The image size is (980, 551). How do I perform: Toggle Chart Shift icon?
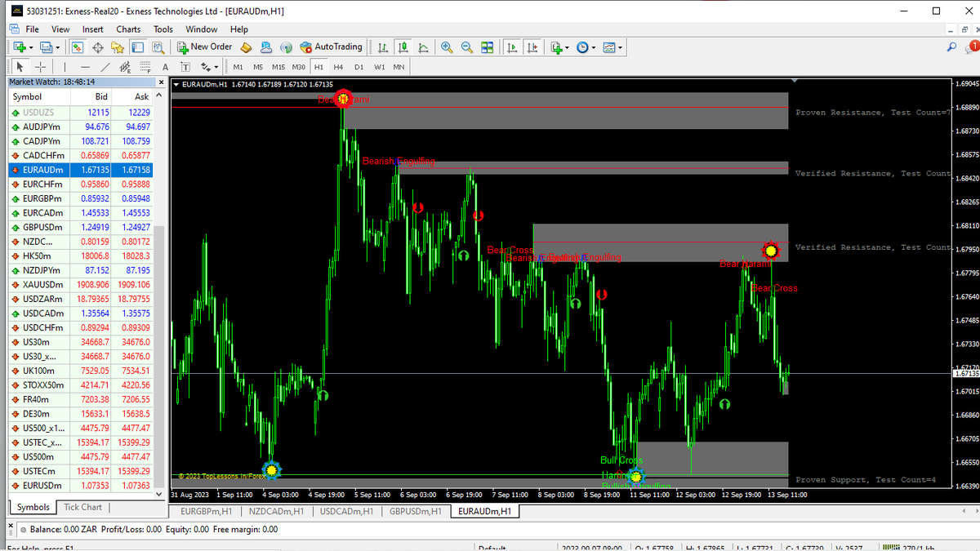(532, 47)
